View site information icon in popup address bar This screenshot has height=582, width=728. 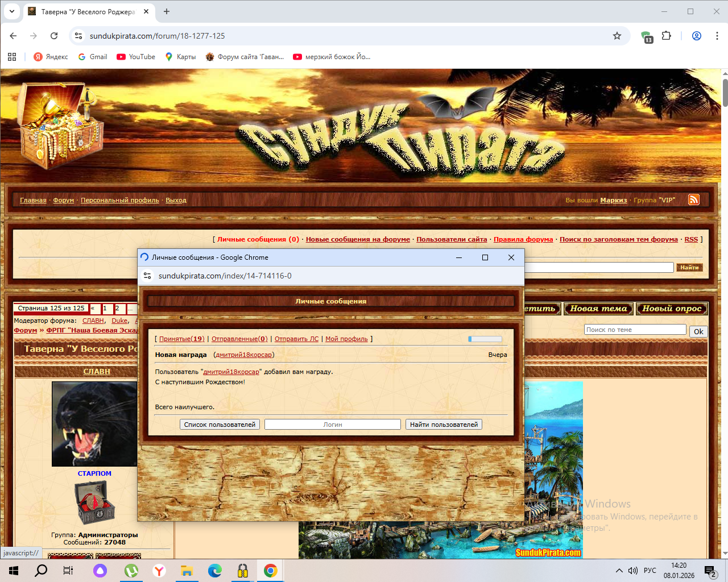click(x=147, y=276)
